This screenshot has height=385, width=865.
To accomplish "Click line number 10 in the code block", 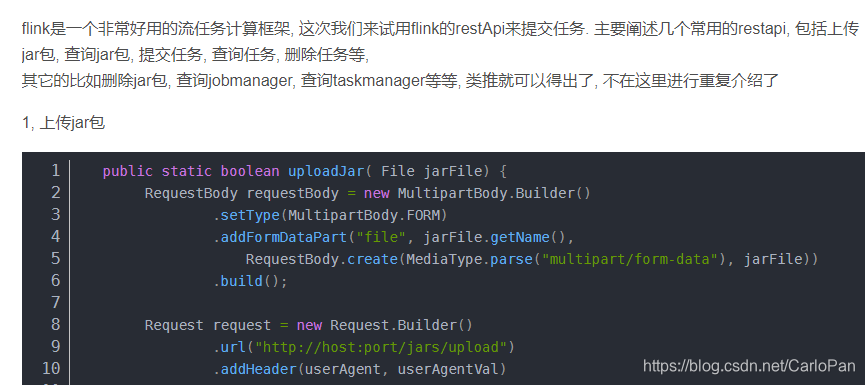I will (51, 369).
